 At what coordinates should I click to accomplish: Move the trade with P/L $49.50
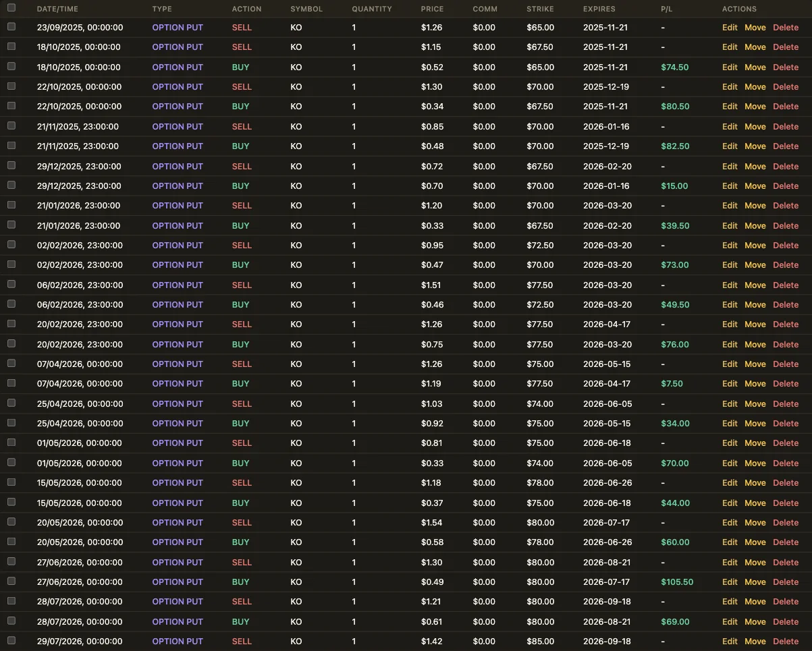click(755, 305)
